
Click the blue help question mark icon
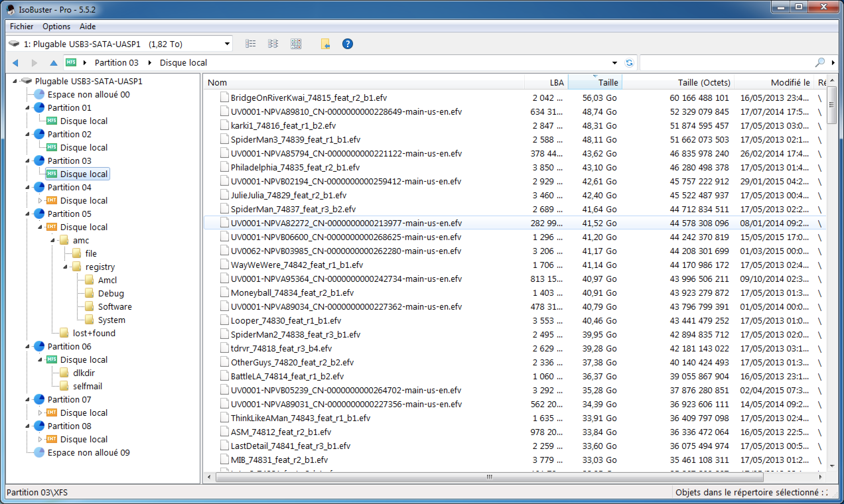click(x=347, y=44)
